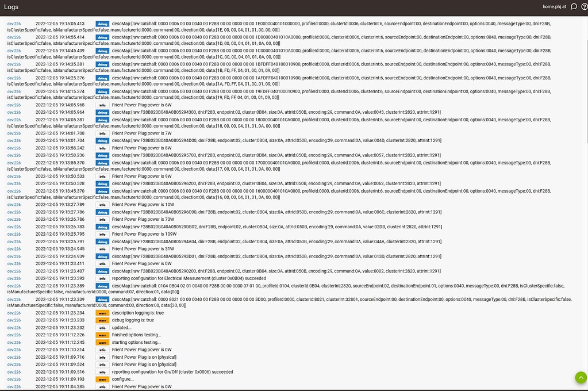The width and height of the screenshot is (588, 391).
Task: Open dev:226 link for 'starting options testing...'
Action: pyautogui.click(x=14, y=342)
